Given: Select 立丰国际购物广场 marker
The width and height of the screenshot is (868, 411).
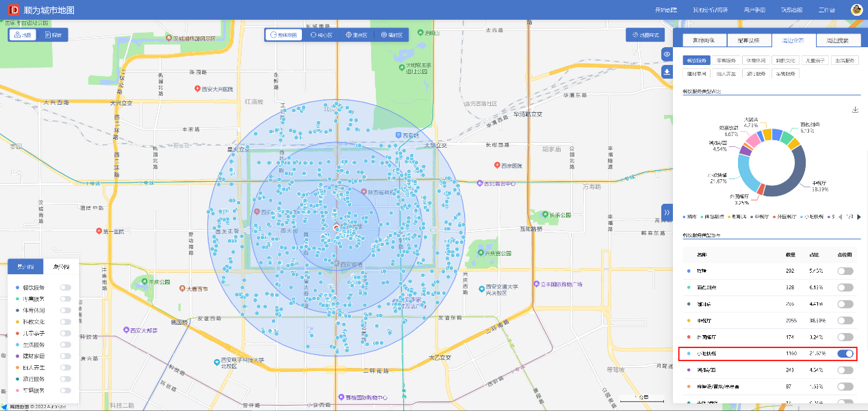Looking at the screenshot, I should tap(536, 284).
